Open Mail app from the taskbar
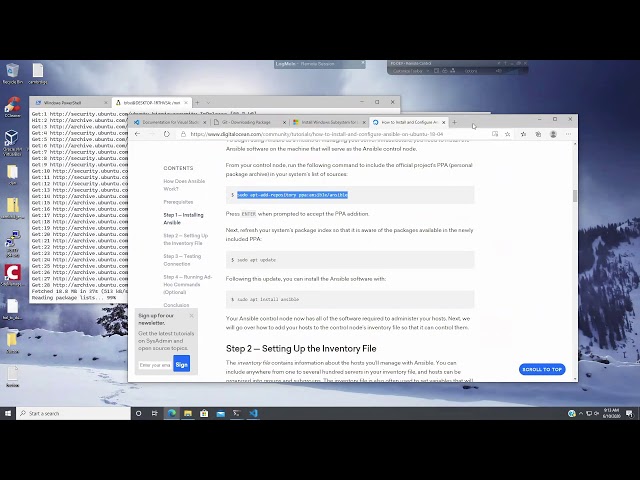The width and height of the screenshot is (640, 480). [x=220, y=413]
